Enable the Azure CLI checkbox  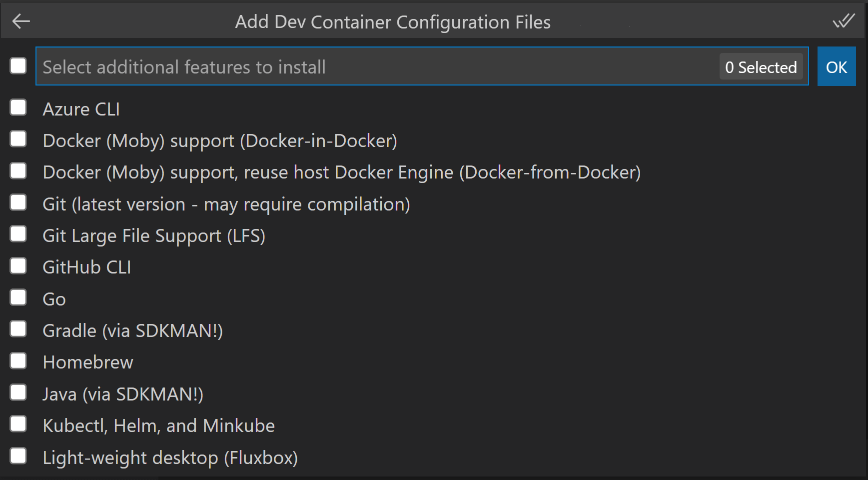click(18, 107)
